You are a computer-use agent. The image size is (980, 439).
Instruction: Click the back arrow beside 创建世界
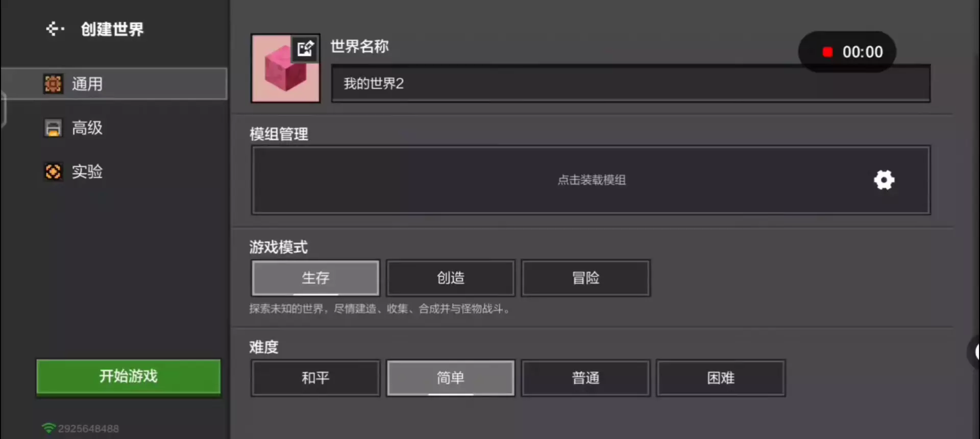(55, 29)
